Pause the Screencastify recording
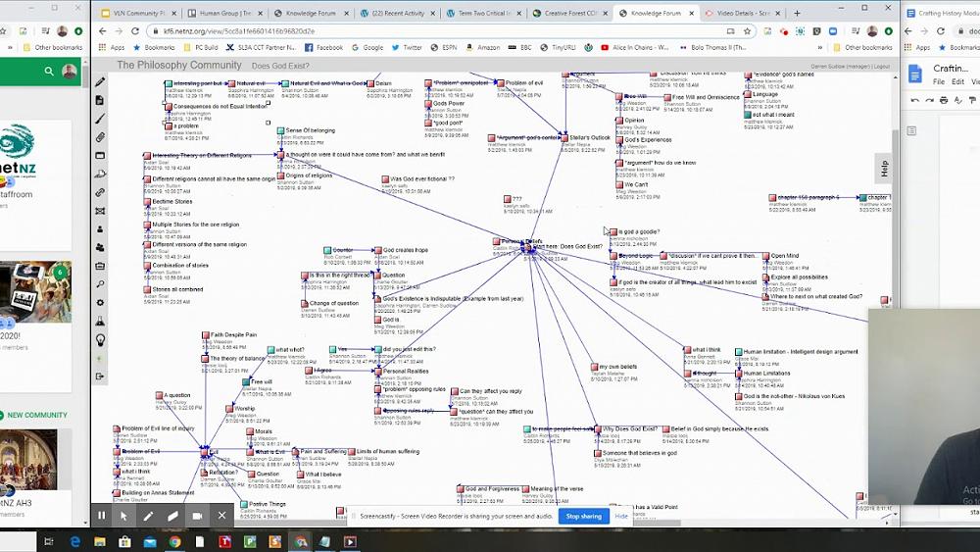980x552 pixels. coord(101,515)
